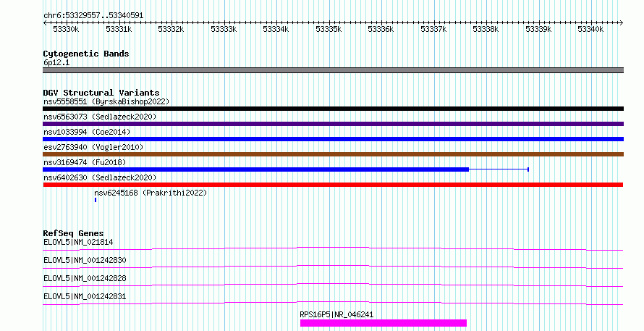This screenshot has width=644, height=331.
Task: Click the 53340k ruler tick label
Action: [590, 29]
